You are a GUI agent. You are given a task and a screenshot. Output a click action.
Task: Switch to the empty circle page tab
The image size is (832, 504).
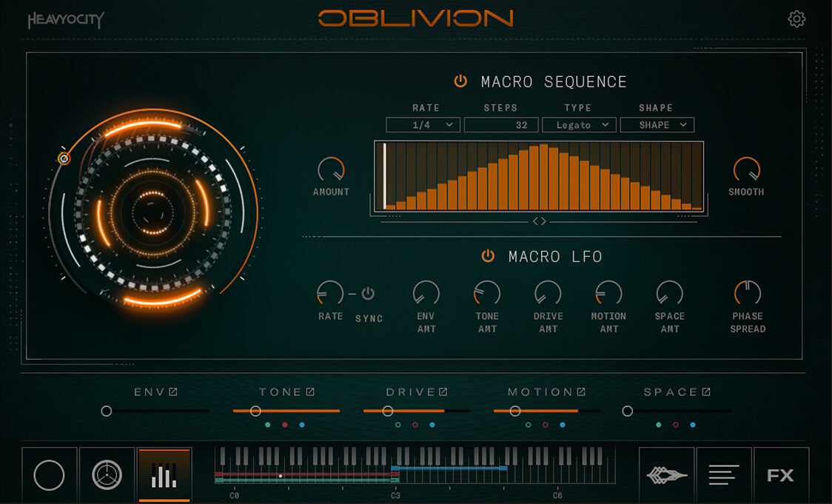pos(49,475)
